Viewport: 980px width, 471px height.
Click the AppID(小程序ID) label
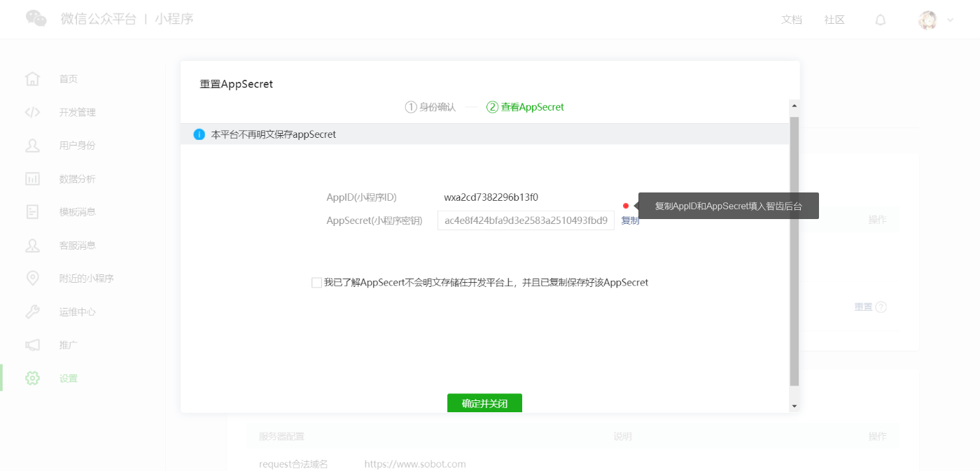pos(361,197)
